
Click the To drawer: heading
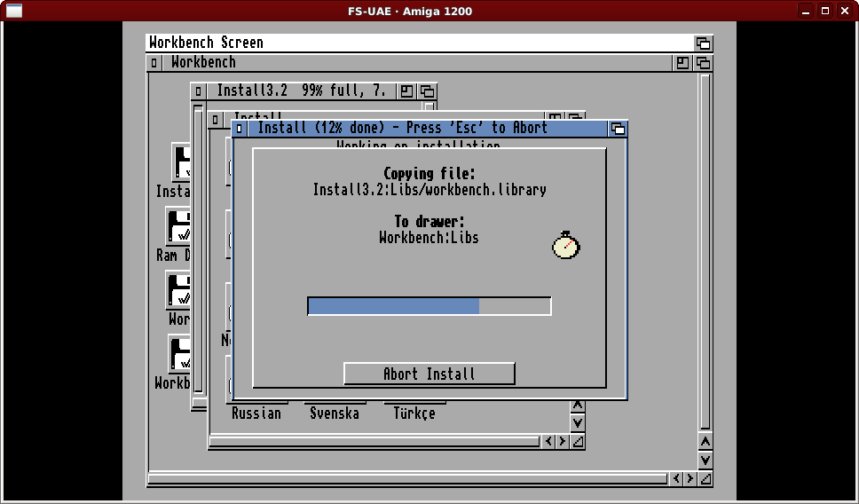point(429,221)
